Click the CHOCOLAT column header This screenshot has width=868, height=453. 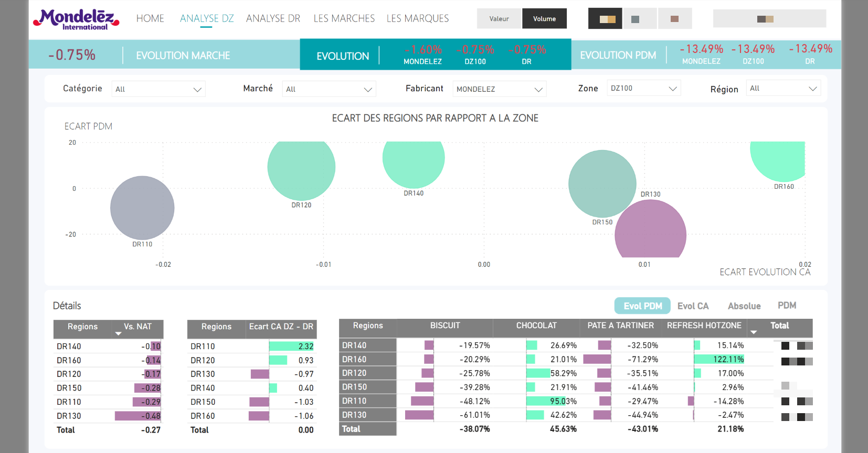[x=536, y=326]
